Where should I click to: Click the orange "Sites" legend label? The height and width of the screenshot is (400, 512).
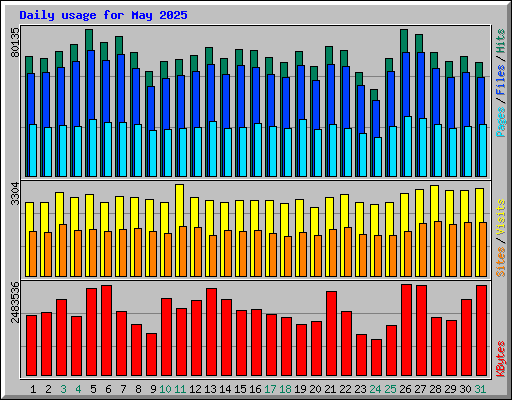(501, 262)
